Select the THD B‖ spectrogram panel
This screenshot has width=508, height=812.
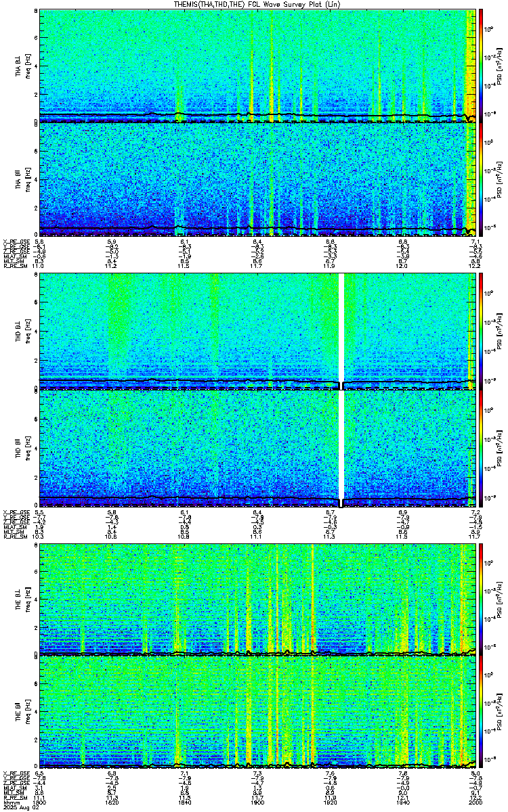pyautogui.click(x=258, y=449)
